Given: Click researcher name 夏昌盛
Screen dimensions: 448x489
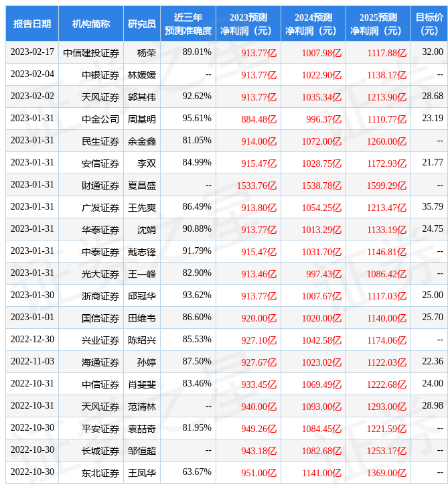Looking at the screenshot, I should [x=142, y=186].
